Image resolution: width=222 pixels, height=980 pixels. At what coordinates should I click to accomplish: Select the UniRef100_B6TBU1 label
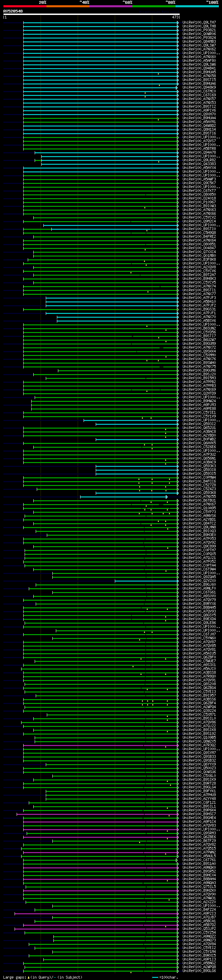click(199, 501)
